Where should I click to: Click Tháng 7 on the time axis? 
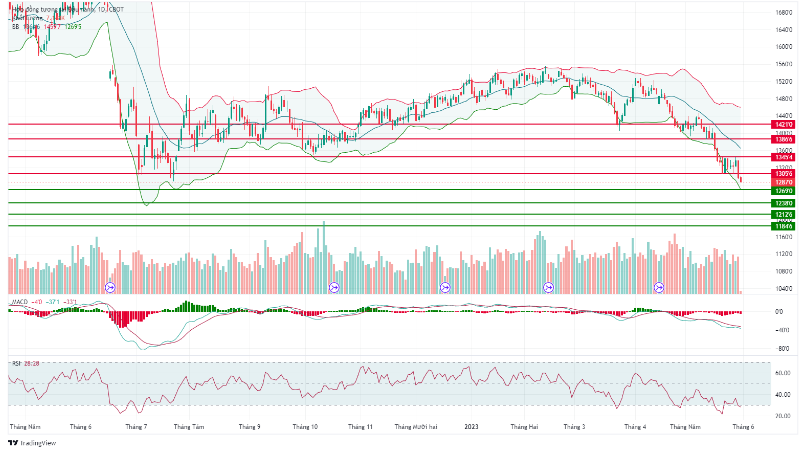[135, 426]
